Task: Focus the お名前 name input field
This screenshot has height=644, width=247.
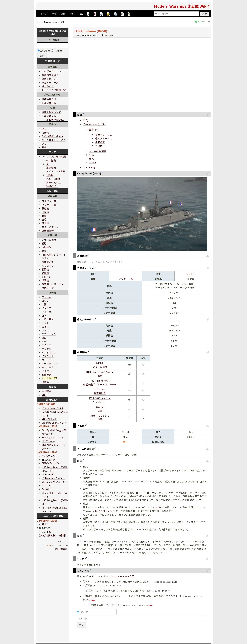Action: tap(98, 612)
